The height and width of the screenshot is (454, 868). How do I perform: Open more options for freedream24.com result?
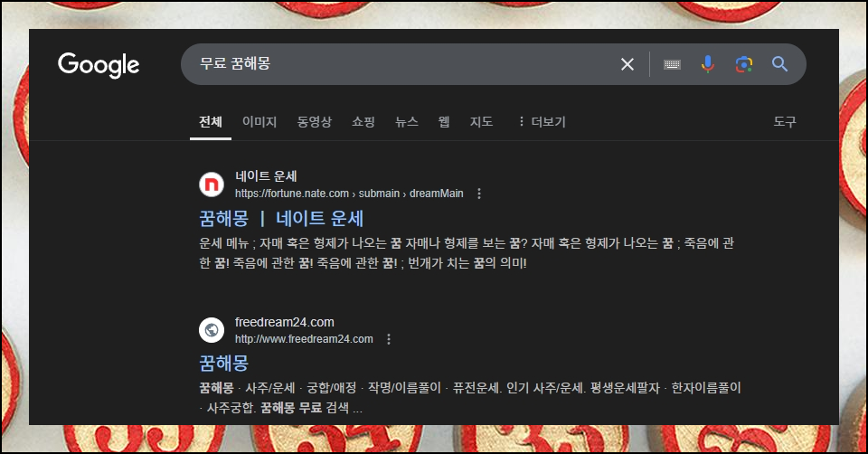[389, 339]
